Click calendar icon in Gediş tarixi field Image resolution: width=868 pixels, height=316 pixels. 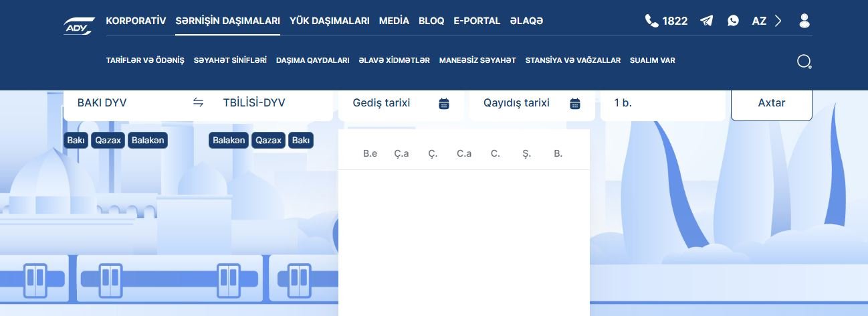point(444,103)
